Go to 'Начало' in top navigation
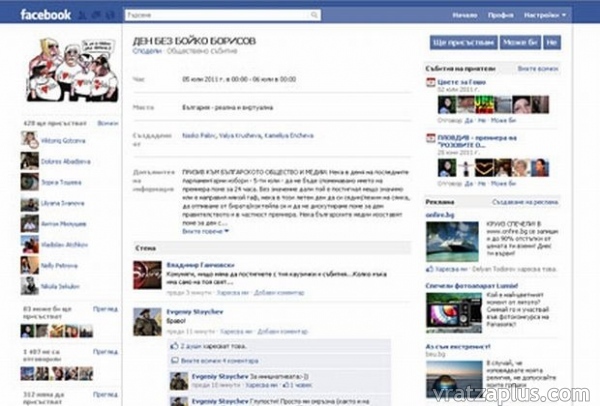Image resolution: width=600 pixels, height=406 pixels. pyautogui.click(x=465, y=15)
